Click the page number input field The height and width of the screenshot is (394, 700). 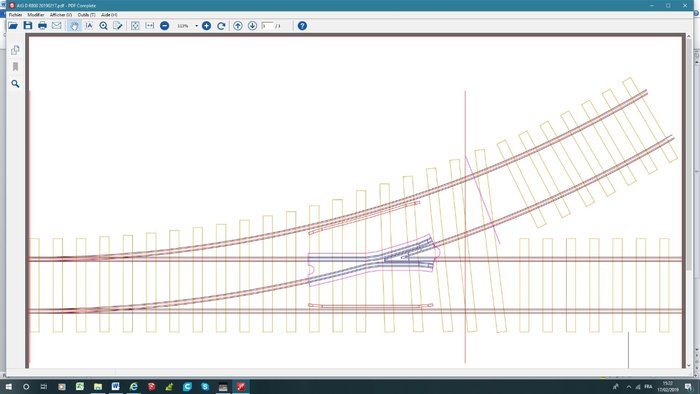tap(267, 26)
